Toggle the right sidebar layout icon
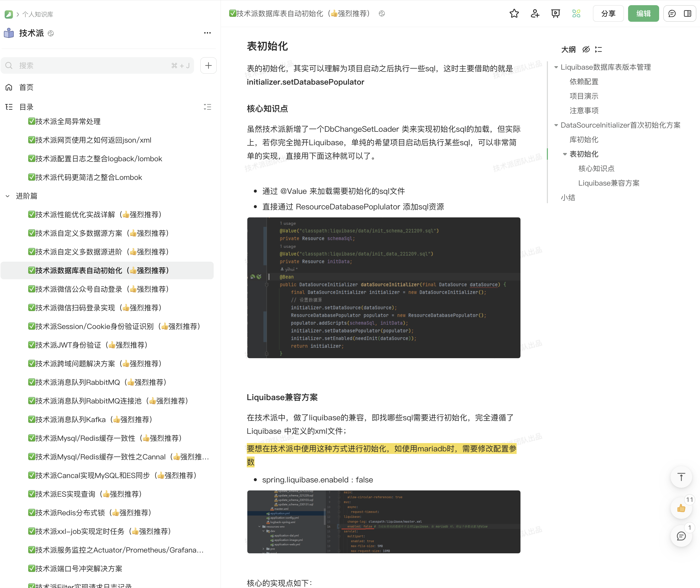The height and width of the screenshot is (588, 700). tap(687, 14)
